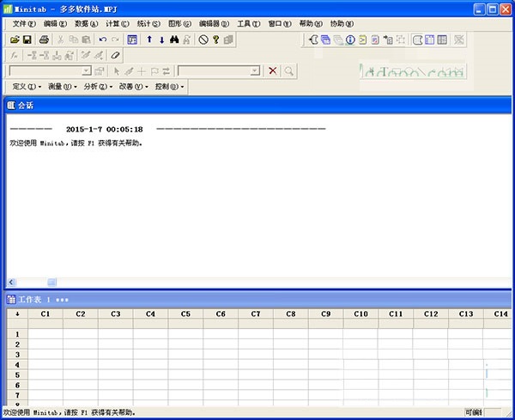Viewport: 515px width, 420px height.
Task: Expand the 改善 dropdown menu
Action: 133,87
